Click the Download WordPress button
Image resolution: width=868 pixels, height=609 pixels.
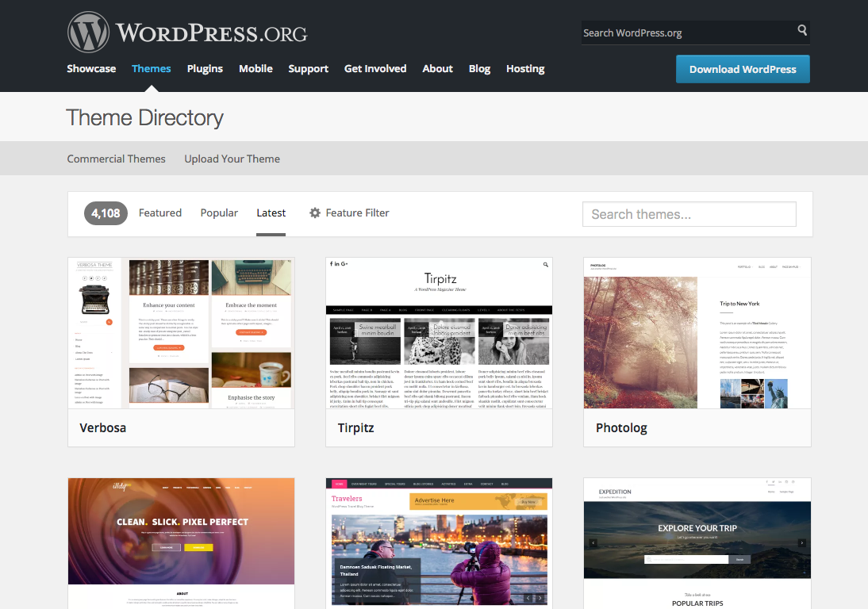tap(743, 69)
